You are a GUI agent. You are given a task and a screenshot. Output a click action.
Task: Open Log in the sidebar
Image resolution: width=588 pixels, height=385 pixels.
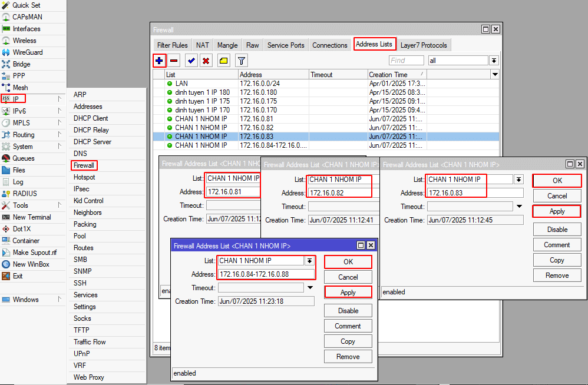(x=33, y=182)
